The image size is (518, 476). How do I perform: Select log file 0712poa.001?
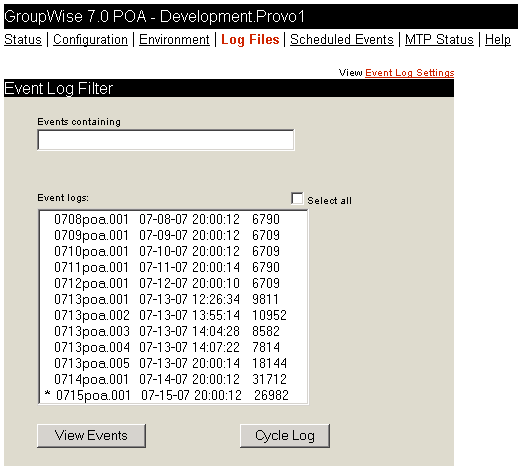tap(173, 283)
